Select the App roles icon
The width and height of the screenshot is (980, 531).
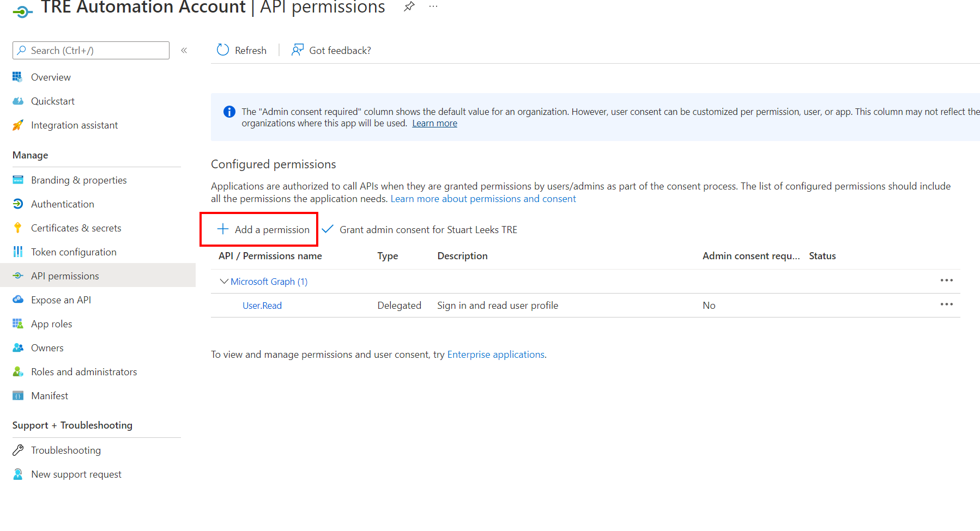point(18,324)
